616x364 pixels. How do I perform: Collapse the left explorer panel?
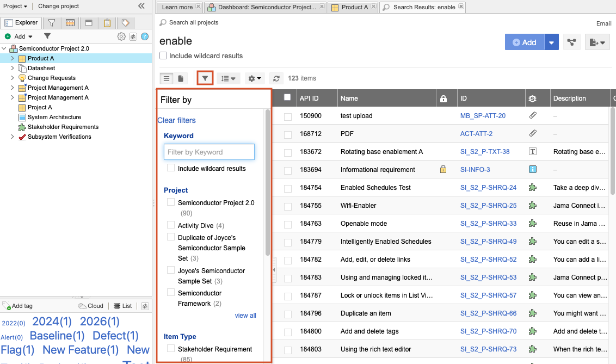click(141, 6)
